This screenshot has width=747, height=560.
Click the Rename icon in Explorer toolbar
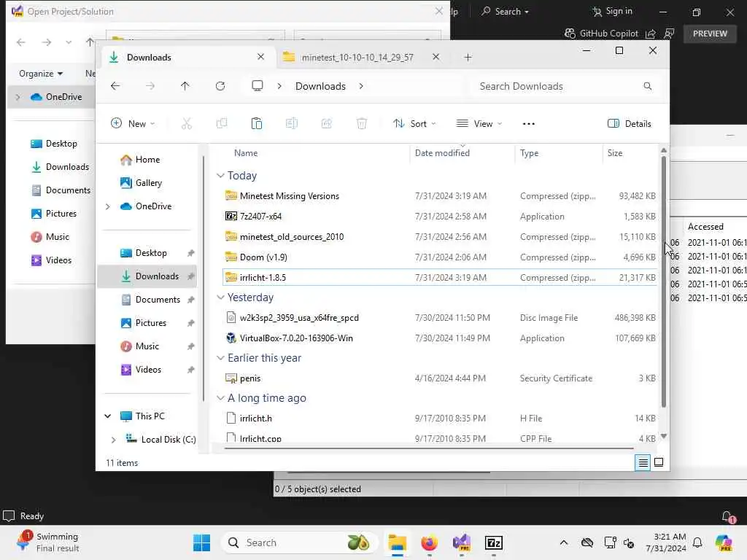[x=292, y=124]
